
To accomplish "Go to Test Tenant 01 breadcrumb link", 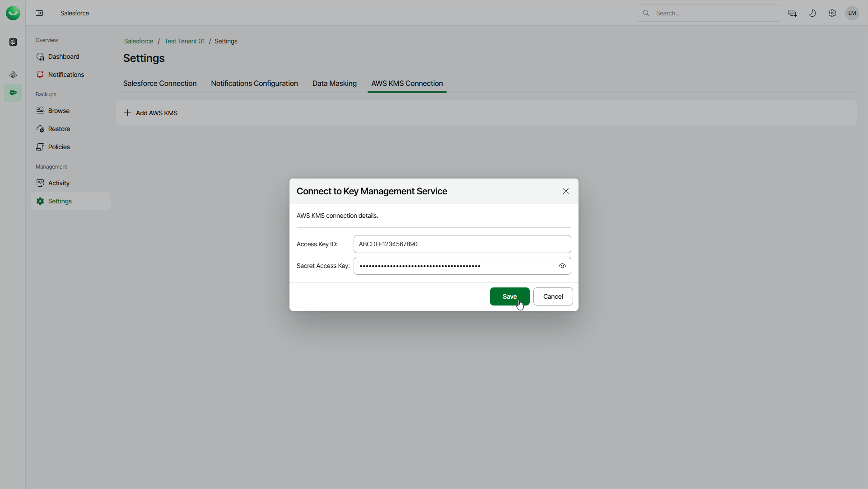I will pos(184,41).
